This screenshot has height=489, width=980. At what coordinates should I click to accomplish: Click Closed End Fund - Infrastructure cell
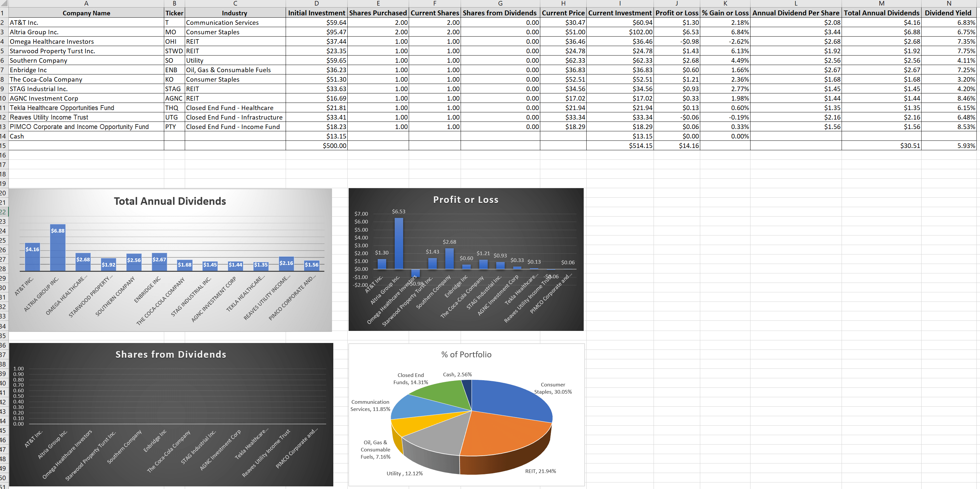235,117
